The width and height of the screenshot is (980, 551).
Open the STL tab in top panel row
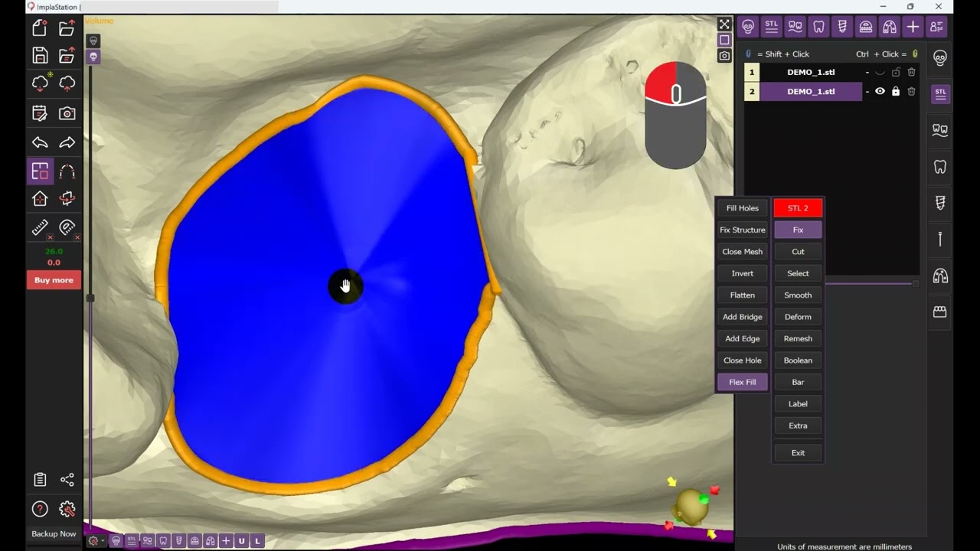(771, 27)
